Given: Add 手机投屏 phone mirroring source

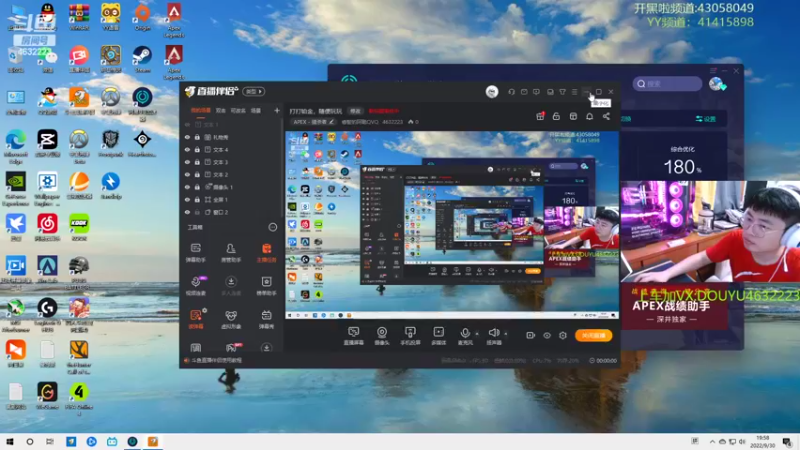Looking at the screenshot, I should (x=410, y=336).
